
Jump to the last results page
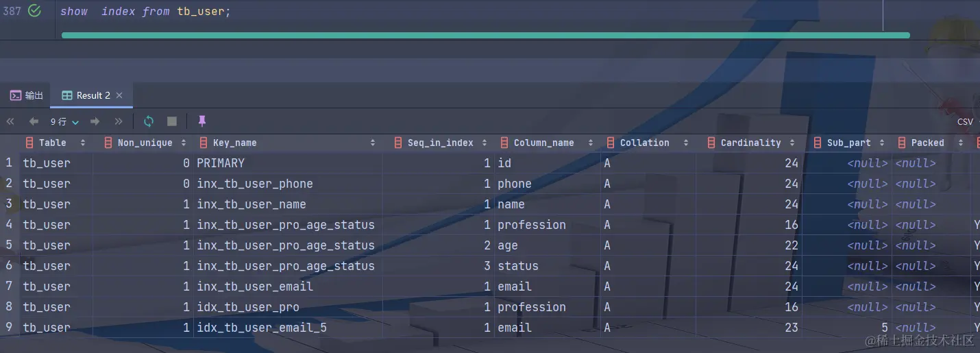click(x=119, y=121)
